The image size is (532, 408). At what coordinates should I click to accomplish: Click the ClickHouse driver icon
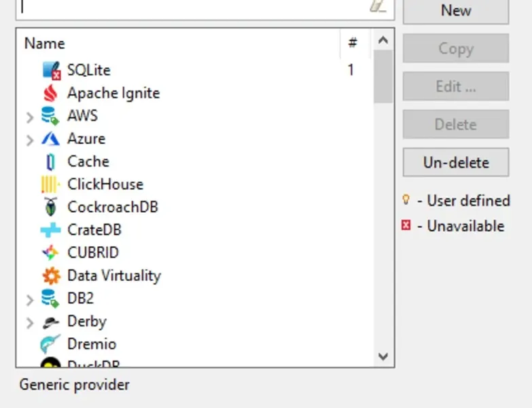tap(51, 184)
